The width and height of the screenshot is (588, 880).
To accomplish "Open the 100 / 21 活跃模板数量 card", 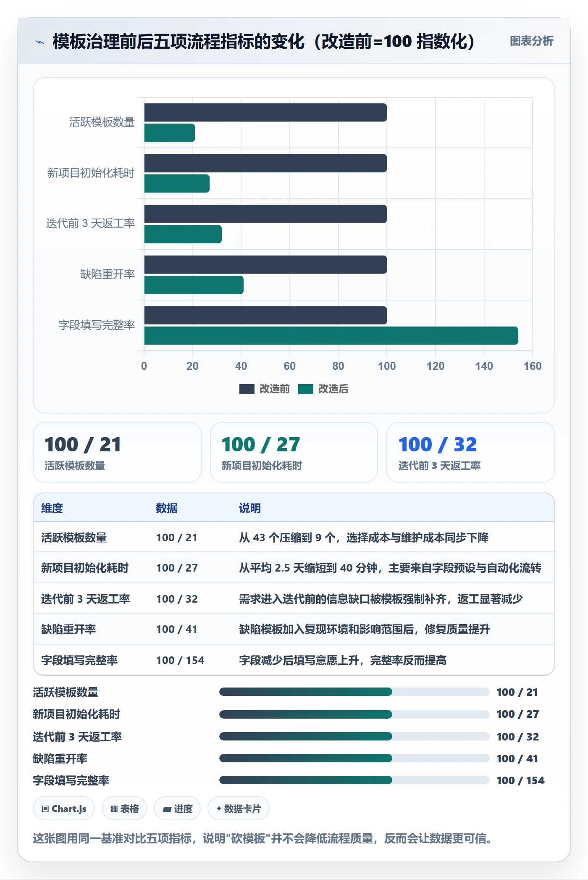I will 117,452.
